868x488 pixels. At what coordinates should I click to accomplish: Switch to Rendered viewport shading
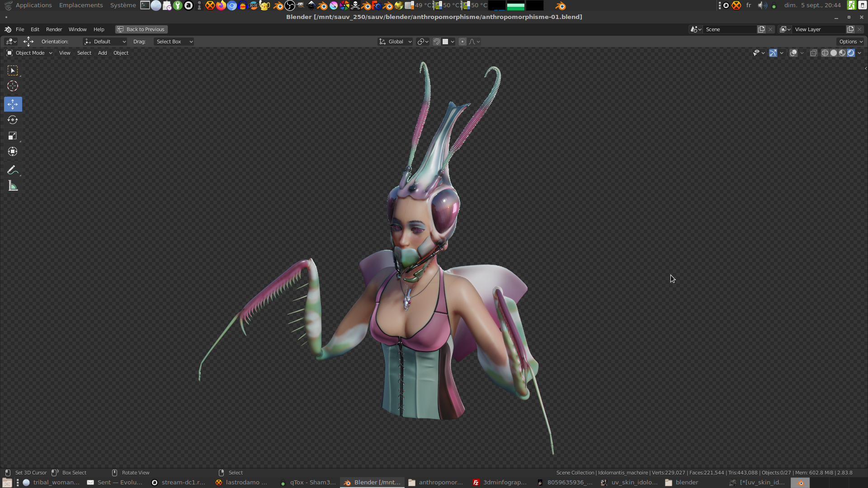pyautogui.click(x=851, y=53)
